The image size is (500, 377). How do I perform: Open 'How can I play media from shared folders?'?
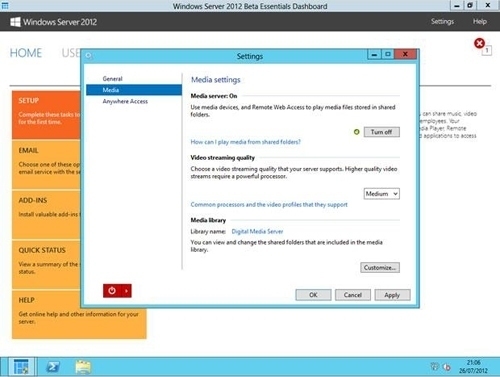point(246,142)
